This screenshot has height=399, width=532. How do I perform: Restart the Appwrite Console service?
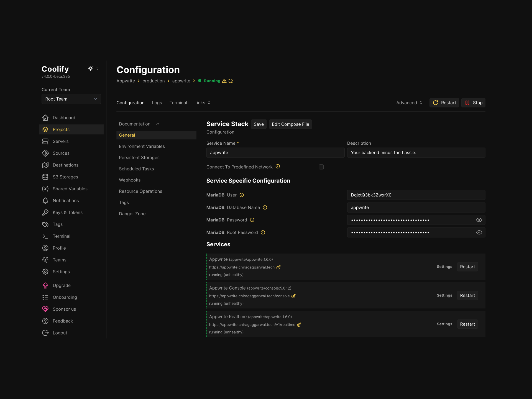(467, 296)
